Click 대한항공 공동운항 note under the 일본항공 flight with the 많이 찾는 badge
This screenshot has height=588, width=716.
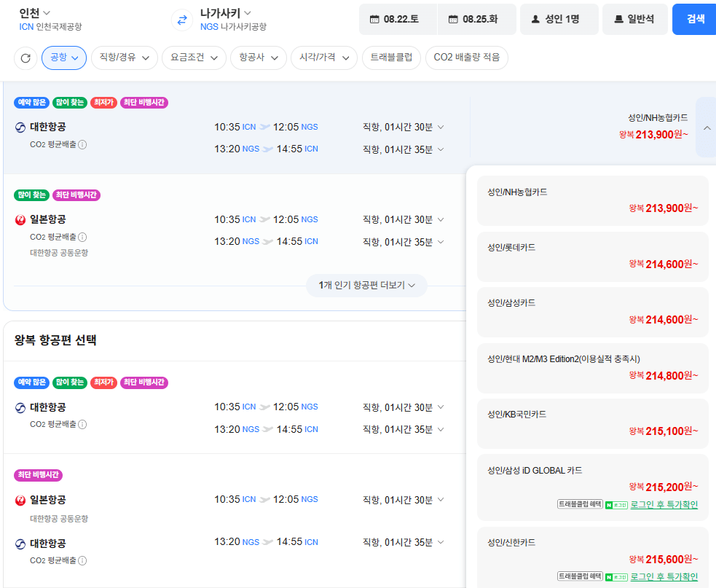59,253
